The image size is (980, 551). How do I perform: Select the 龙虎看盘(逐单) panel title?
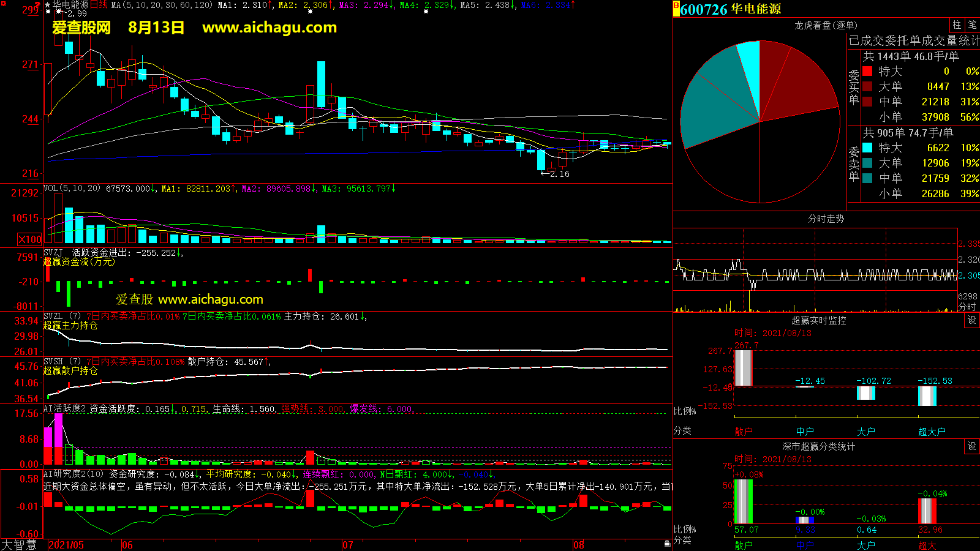(826, 25)
